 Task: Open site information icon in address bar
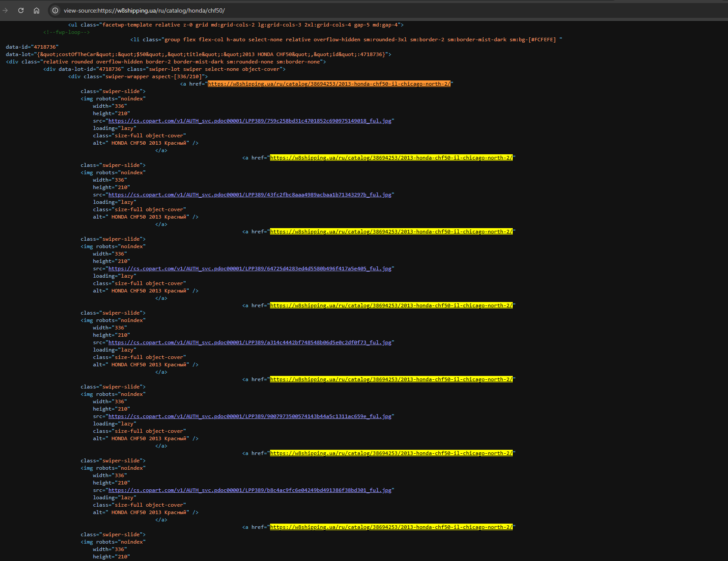pyautogui.click(x=55, y=10)
